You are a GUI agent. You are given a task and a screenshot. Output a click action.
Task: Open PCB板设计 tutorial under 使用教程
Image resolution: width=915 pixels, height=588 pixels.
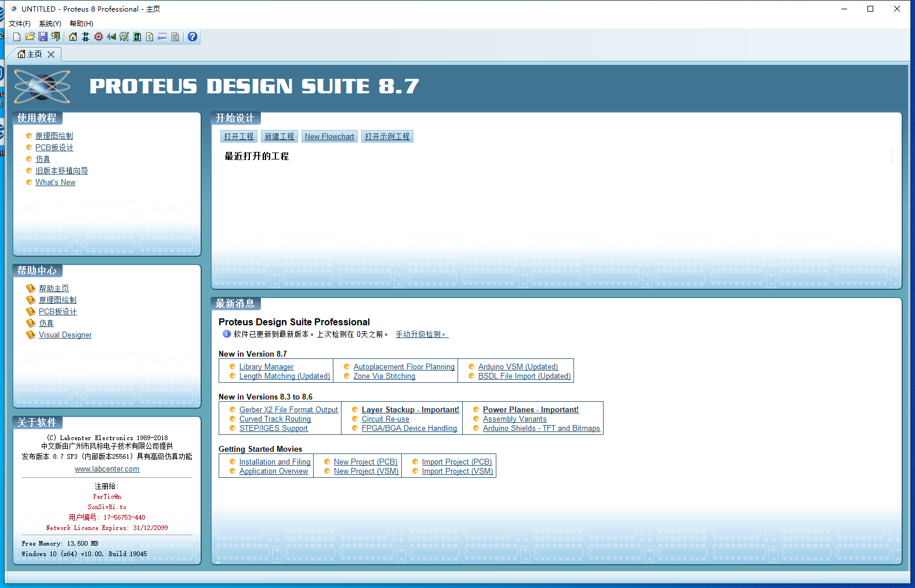[x=55, y=147]
